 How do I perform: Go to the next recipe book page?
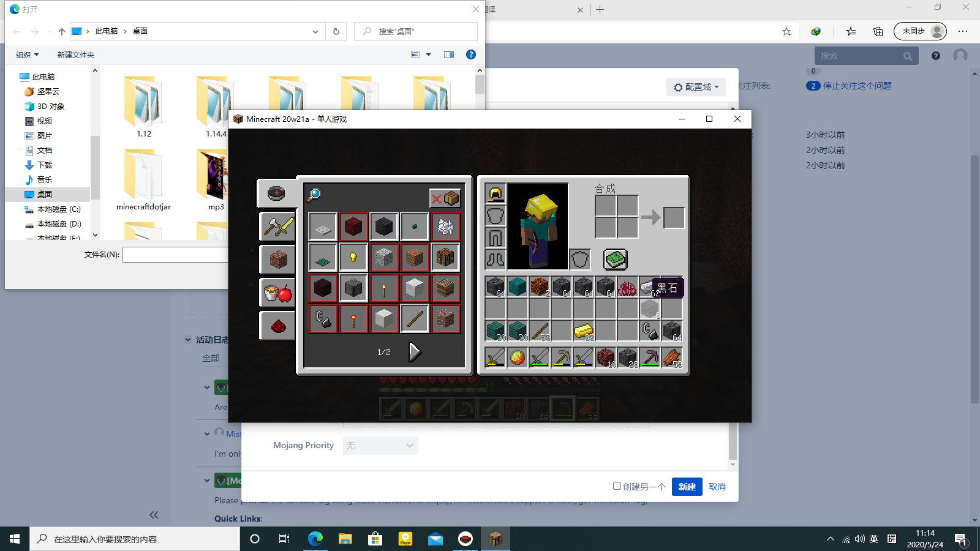point(415,351)
